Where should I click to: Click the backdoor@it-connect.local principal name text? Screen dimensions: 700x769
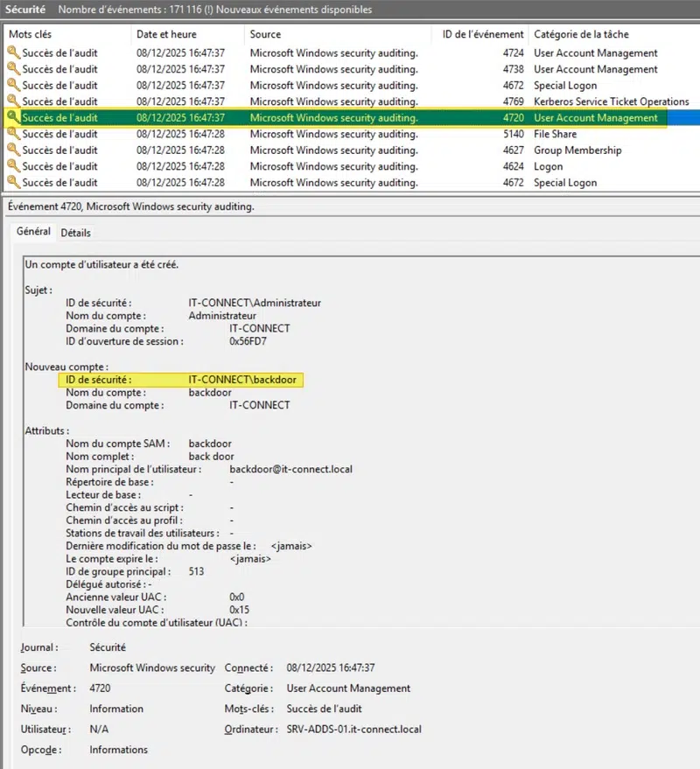point(290,469)
